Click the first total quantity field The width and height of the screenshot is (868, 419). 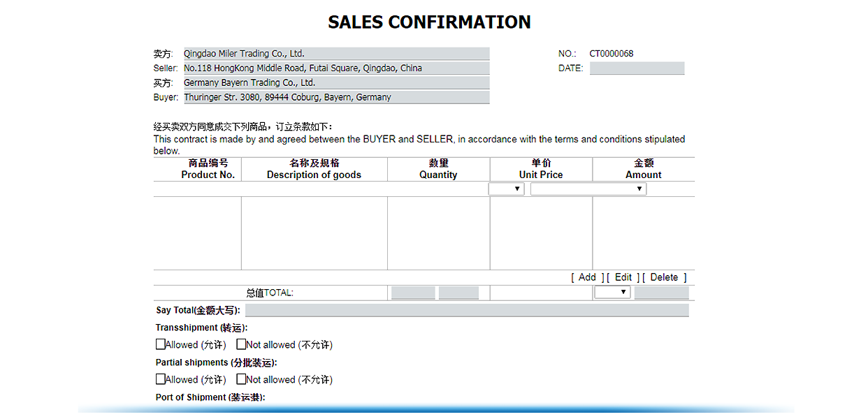click(413, 293)
